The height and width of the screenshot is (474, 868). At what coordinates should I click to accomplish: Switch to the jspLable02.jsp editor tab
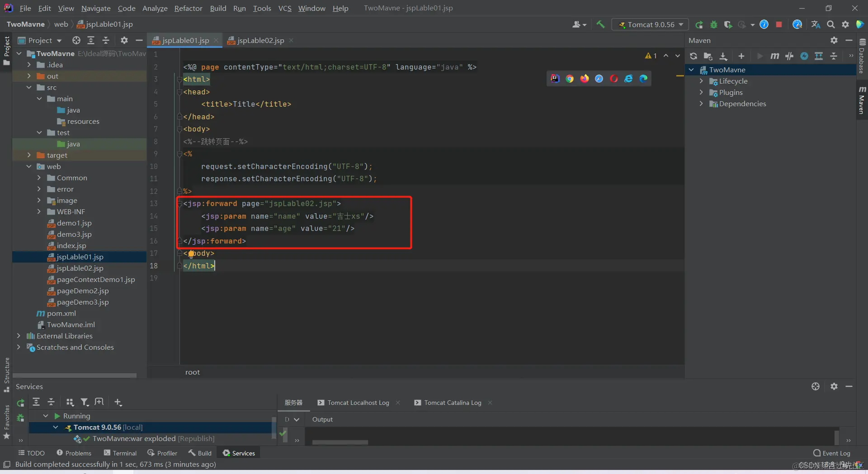pyautogui.click(x=260, y=40)
